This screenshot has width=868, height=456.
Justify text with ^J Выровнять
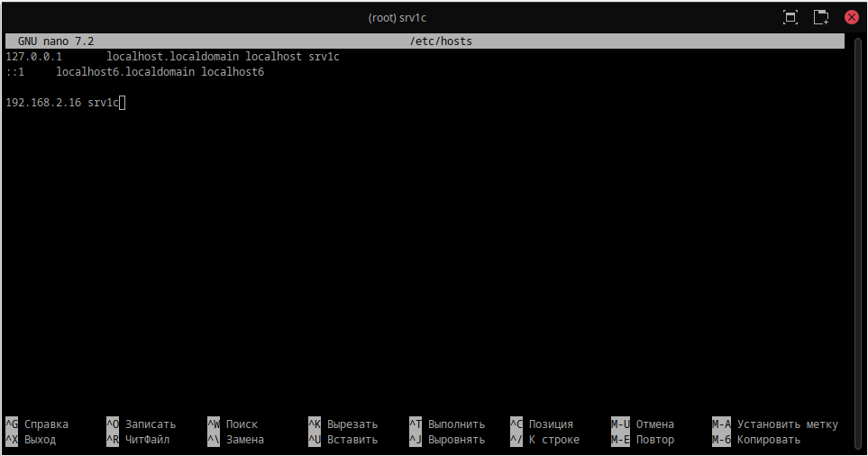click(x=447, y=440)
